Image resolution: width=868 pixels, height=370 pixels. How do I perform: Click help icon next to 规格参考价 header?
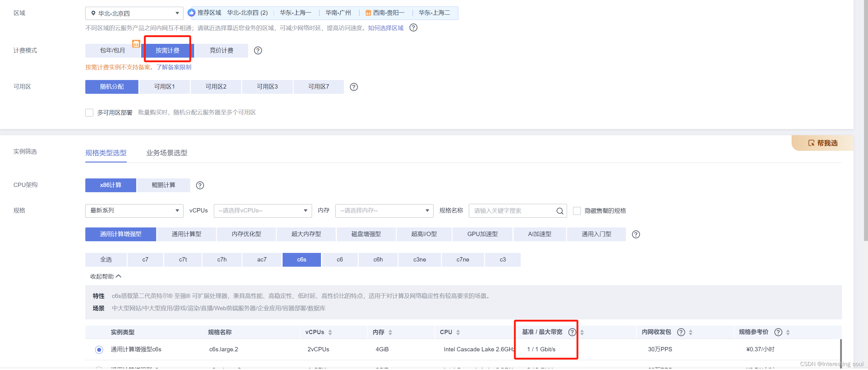click(x=778, y=332)
